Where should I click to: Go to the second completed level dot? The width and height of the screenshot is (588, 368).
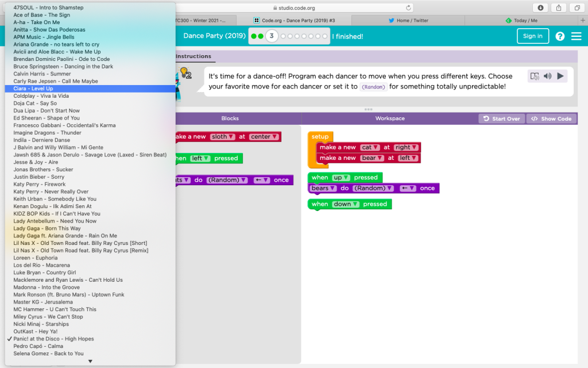point(261,36)
